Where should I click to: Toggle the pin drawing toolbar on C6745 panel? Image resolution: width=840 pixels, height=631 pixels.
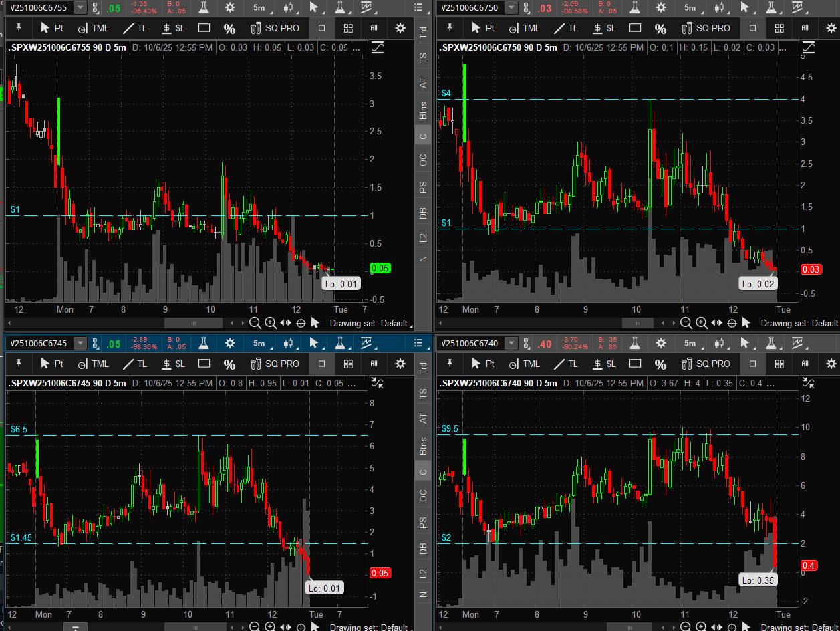coord(19,364)
